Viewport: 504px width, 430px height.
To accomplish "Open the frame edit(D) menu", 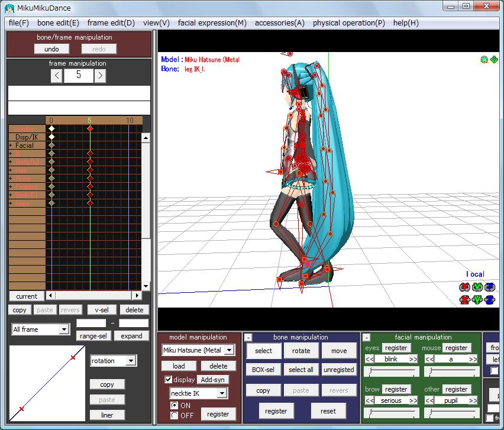I will click(x=111, y=23).
